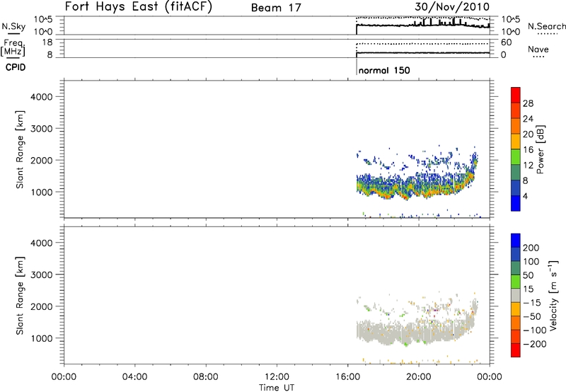Click the "Fort Hays East (fitACF)" plot title

pyautogui.click(x=139, y=6)
